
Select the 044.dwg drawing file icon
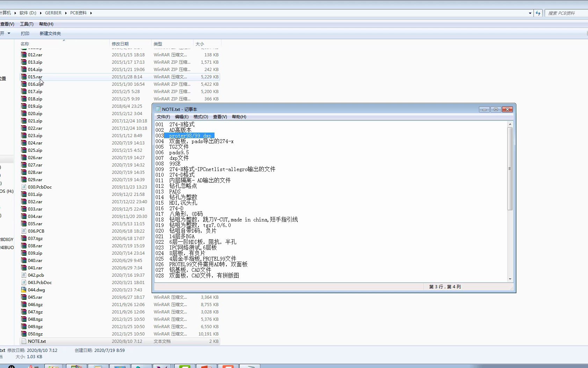pyautogui.click(x=24, y=290)
